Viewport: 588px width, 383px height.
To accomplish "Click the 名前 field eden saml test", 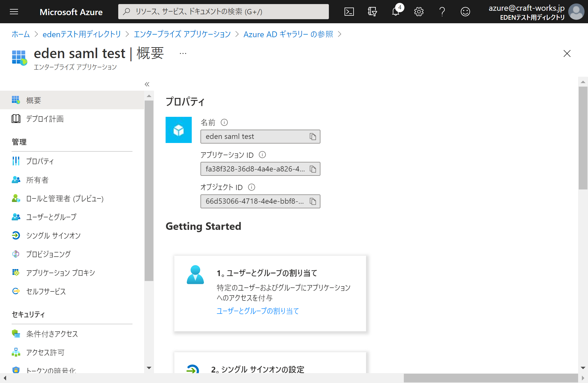I will tap(260, 137).
